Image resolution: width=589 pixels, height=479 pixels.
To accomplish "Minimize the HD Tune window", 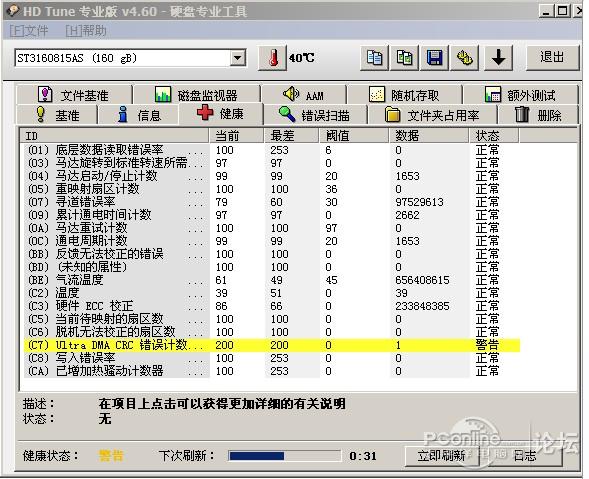I will pyautogui.click(x=546, y=11).
